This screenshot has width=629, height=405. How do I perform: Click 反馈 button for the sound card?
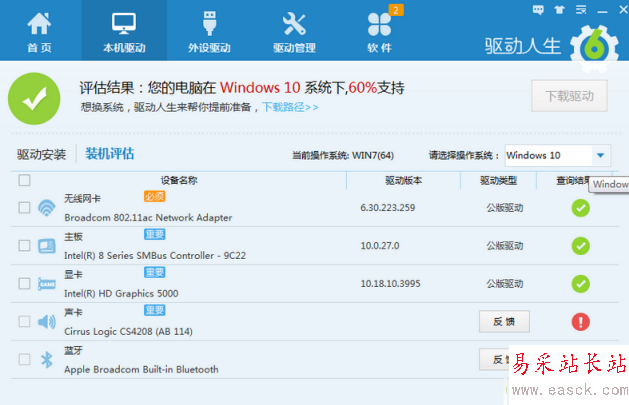click(504, 322)
